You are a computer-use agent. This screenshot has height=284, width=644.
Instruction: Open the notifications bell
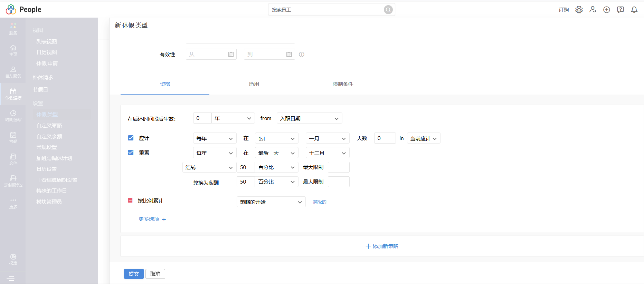point(634,10)
